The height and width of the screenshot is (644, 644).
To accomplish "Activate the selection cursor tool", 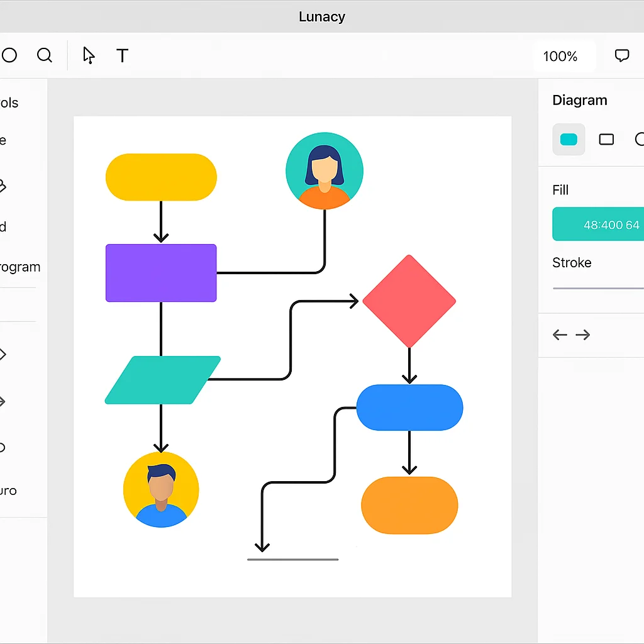I will pos(89,55).
